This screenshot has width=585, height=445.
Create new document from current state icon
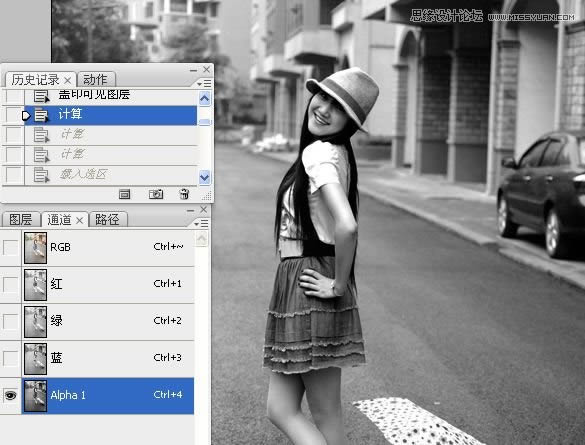tap(125, 194)
